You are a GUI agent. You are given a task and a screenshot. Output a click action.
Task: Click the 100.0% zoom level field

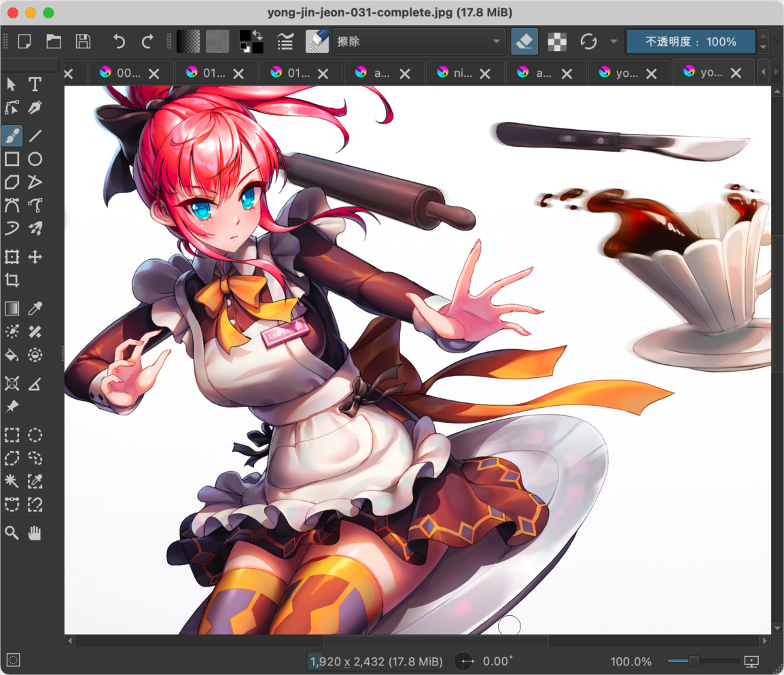631,661
